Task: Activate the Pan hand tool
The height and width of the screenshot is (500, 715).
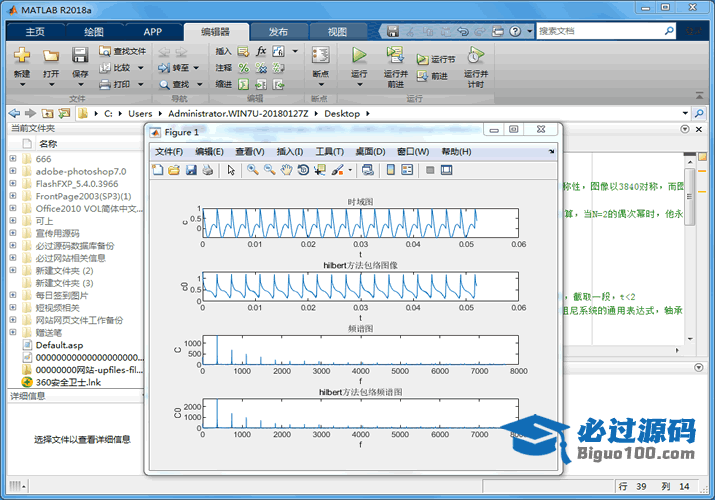Action: click(x=286, y=170)
